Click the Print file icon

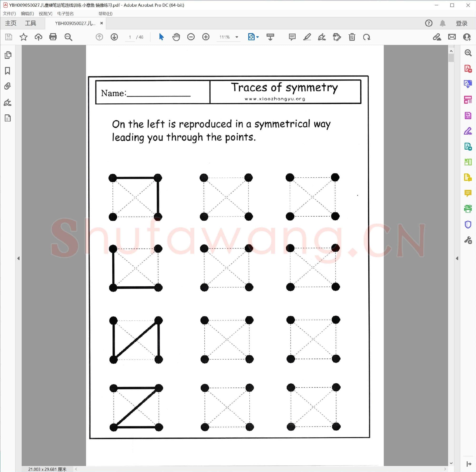53,37
